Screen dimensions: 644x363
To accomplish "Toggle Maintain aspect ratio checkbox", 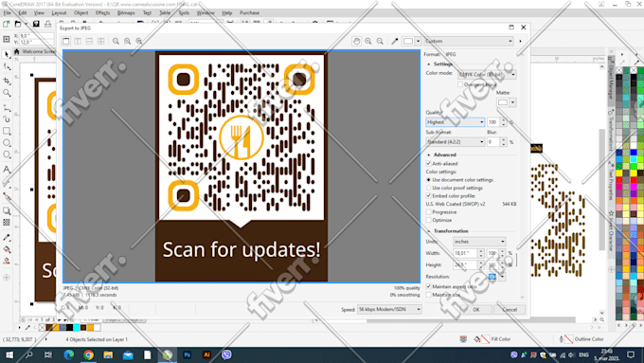I will point(428,286).
